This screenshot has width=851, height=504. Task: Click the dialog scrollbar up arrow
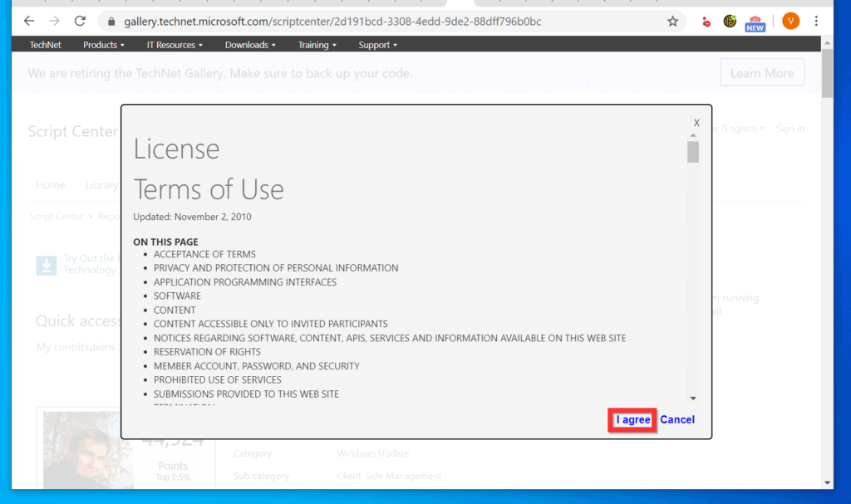pyautogui.click(x=693, y=135)
